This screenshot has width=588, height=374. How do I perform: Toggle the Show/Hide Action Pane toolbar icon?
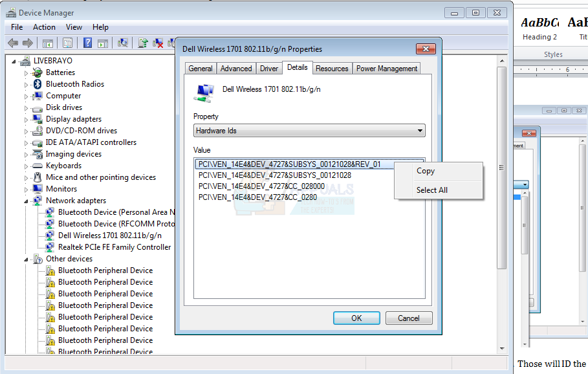pos(103,43)
